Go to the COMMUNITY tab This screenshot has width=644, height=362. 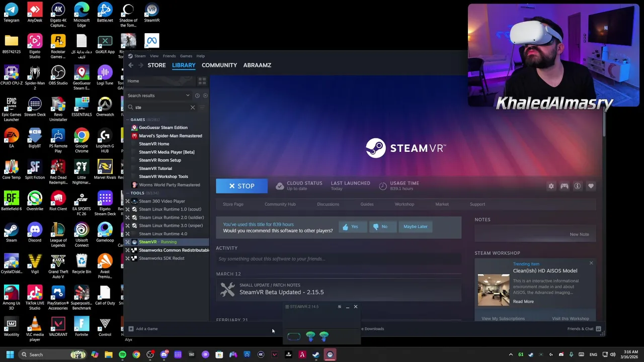coord(219,65)
